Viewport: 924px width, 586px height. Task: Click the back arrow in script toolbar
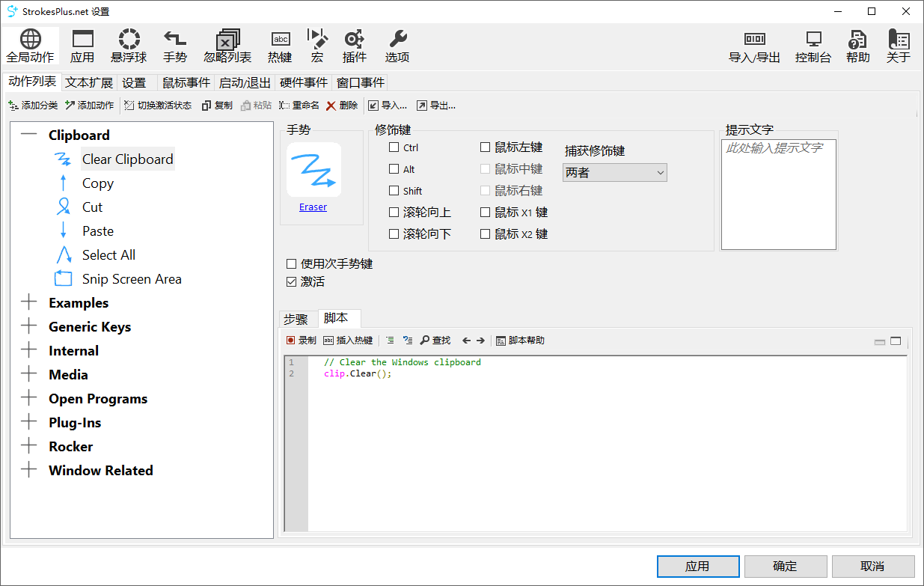[x=466, y=341]
